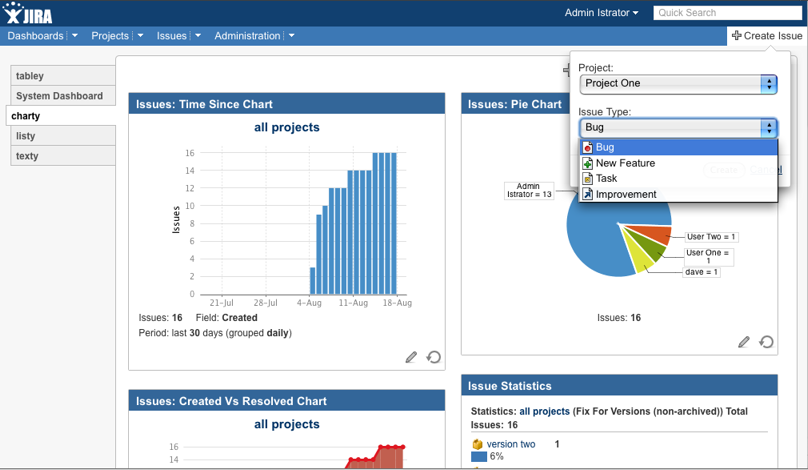Open Dashboards in the navigation bar
808x470 pixels.
tap(35, 36)
